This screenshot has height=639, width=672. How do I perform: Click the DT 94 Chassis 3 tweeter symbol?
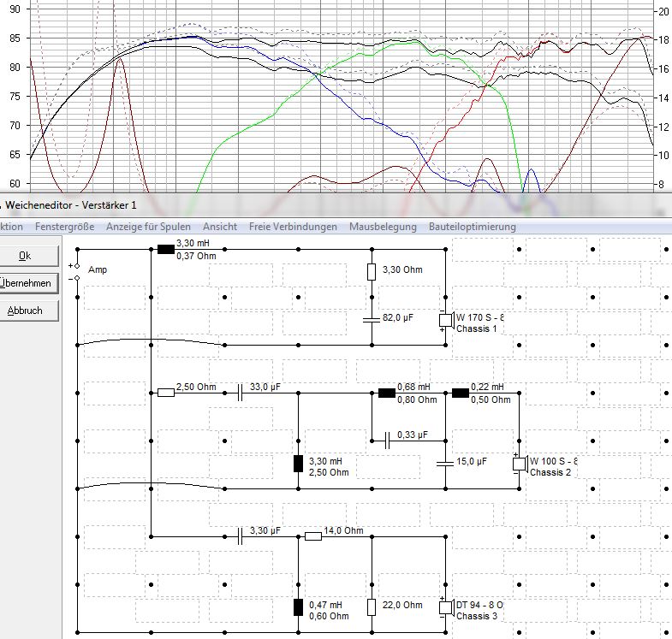447,607
